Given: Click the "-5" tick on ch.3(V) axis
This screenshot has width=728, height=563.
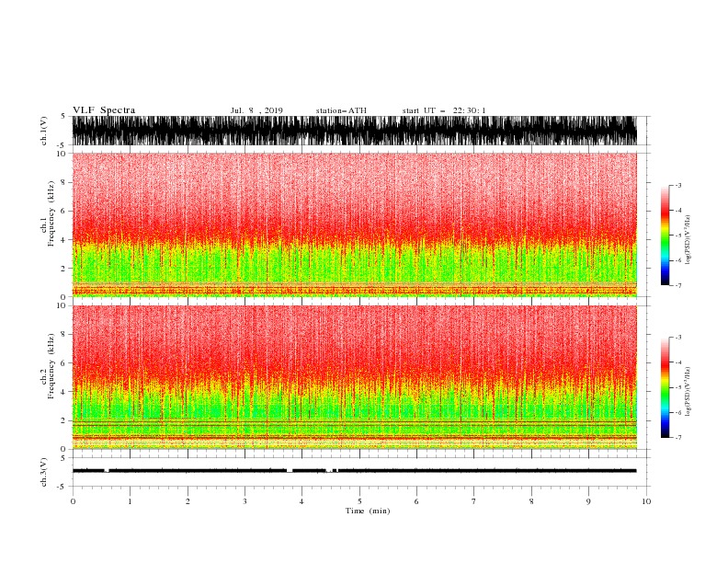Looking at the screenshot, I should pyautogui.click(x=63, y=487).
